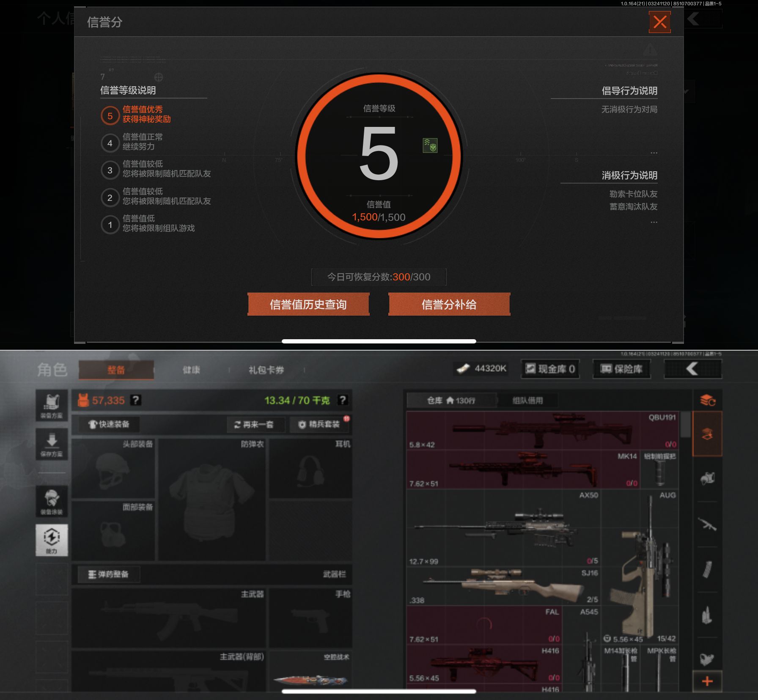Click the question mark beside 13.34/70 千克
This screenshot has height=700, width=758.
click(x=343, y=400)
